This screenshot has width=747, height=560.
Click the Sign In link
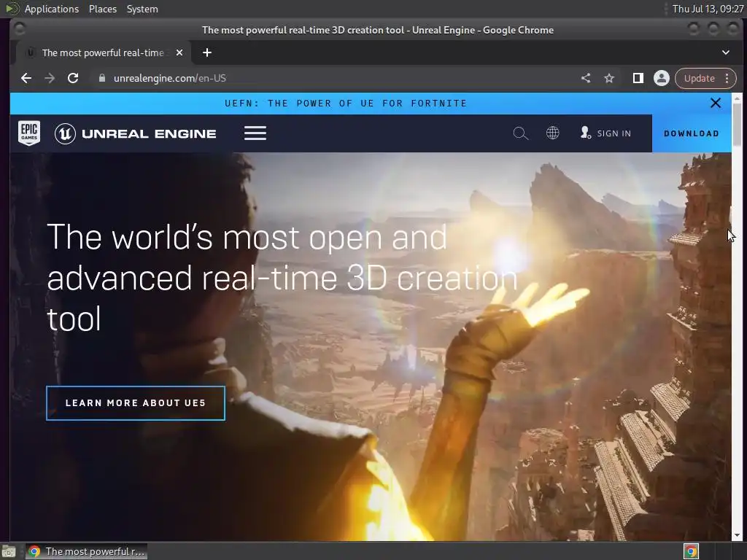605,133
